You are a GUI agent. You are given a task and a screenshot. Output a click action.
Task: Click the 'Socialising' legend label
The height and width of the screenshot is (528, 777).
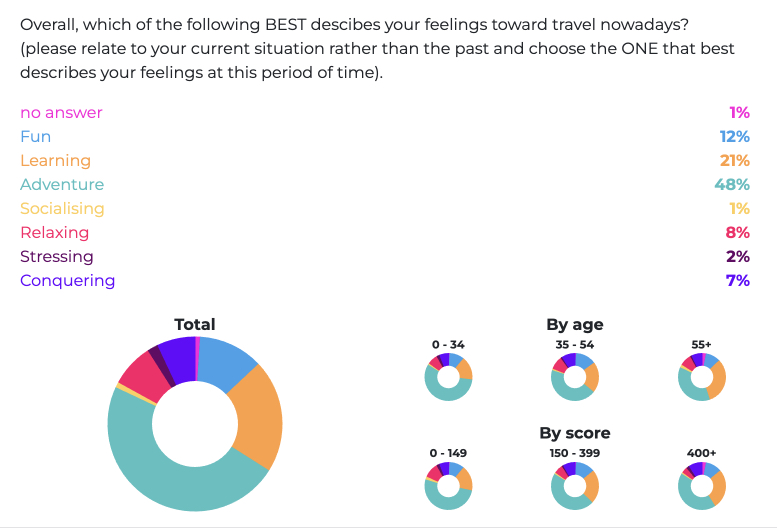click(62, 209)
